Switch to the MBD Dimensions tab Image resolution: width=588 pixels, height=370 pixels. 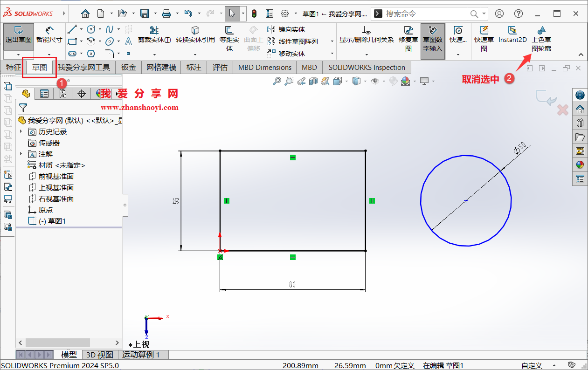click(265, 68)
